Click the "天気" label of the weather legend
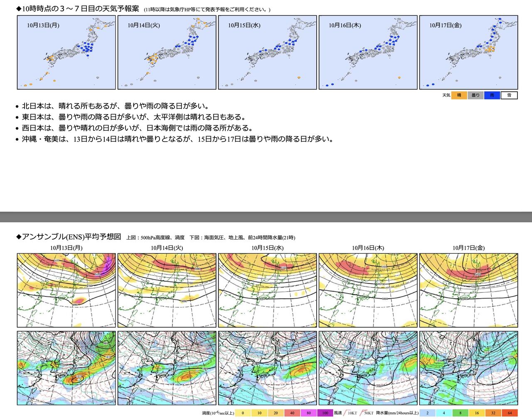The width and height of the screenshot is (532, 419). pos(446,96)
